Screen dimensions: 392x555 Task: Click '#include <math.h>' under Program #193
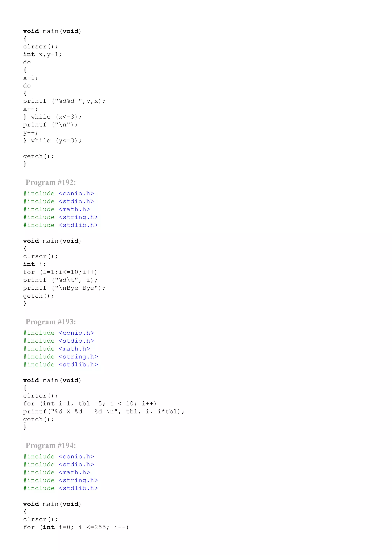pyautogui.click(x=56, y=349)
